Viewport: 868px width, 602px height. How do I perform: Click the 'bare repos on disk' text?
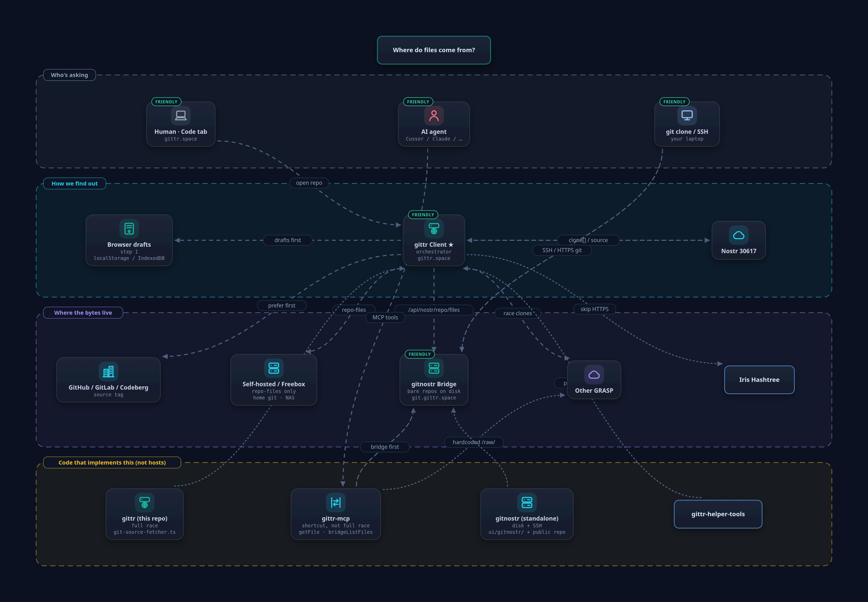[x=434, y=391]
